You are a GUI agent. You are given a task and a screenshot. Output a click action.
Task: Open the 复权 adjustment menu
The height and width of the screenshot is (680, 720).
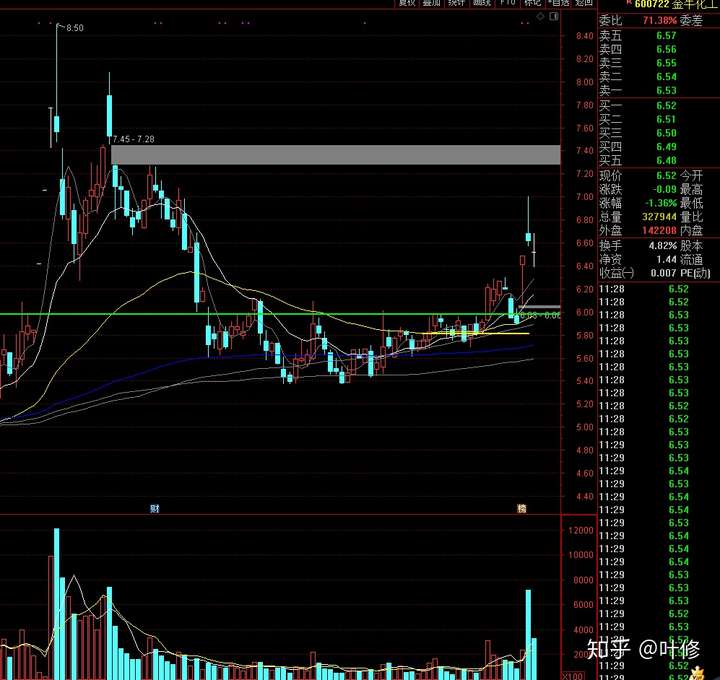tap(407, 3)
